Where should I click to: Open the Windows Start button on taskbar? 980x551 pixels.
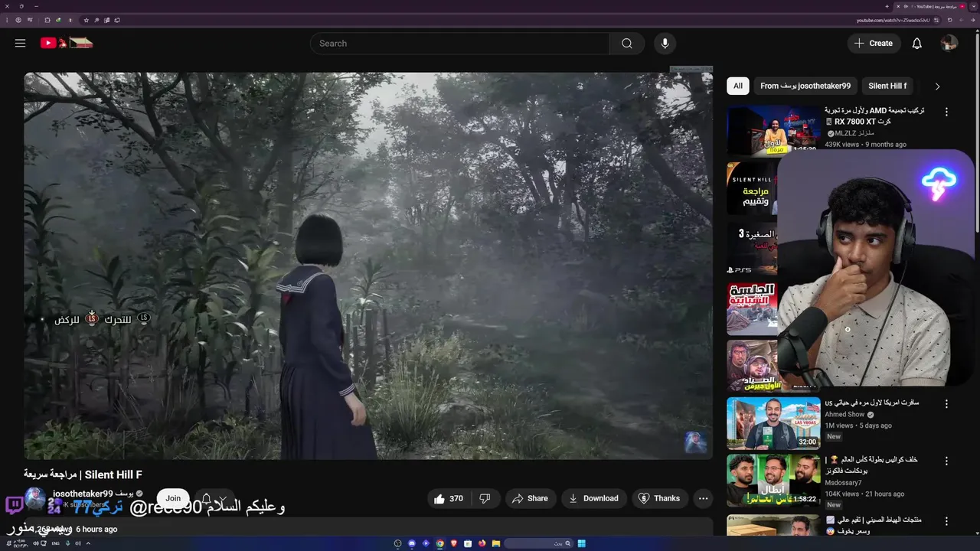pos(582,543)
